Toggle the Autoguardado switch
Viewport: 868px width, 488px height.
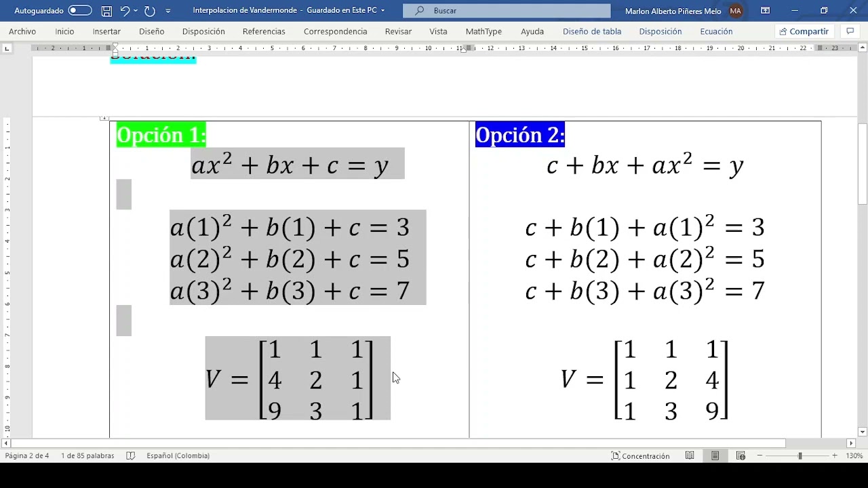pyautogui.click(x=79, y=10)
